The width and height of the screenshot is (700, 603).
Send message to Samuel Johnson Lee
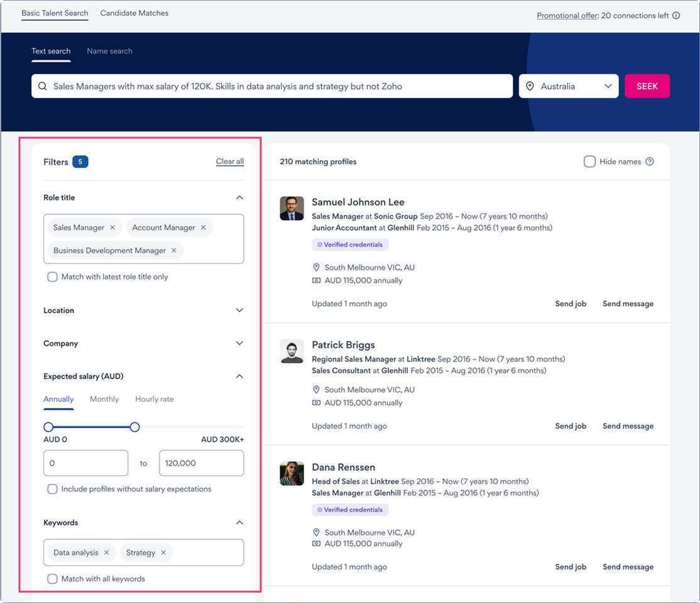628,304
